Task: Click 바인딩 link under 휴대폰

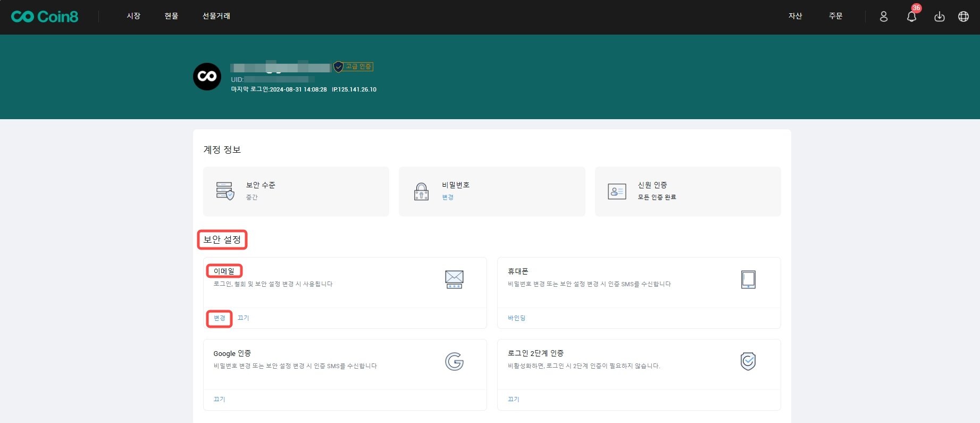Action: (516, 318)
